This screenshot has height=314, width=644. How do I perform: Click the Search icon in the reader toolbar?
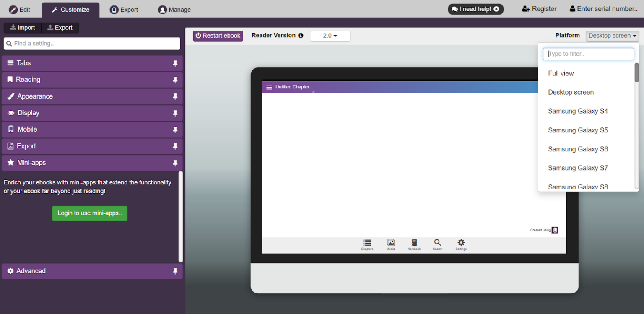coord(437,245)
